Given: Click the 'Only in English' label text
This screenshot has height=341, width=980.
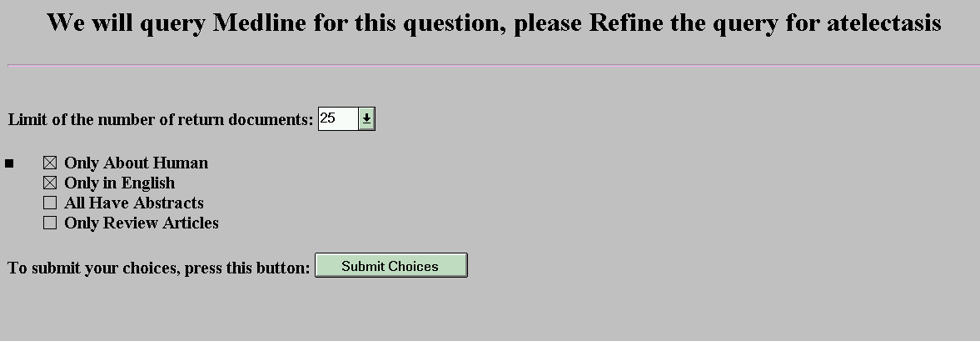Looking at the screenshot, I should point(119,183).
